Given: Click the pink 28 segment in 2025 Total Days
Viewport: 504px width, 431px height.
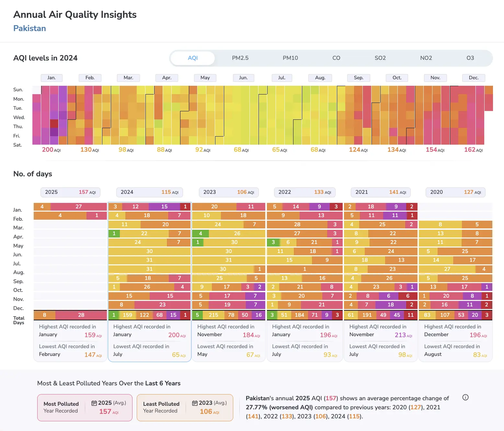Looking at the screenshot, I should point(81,315).
